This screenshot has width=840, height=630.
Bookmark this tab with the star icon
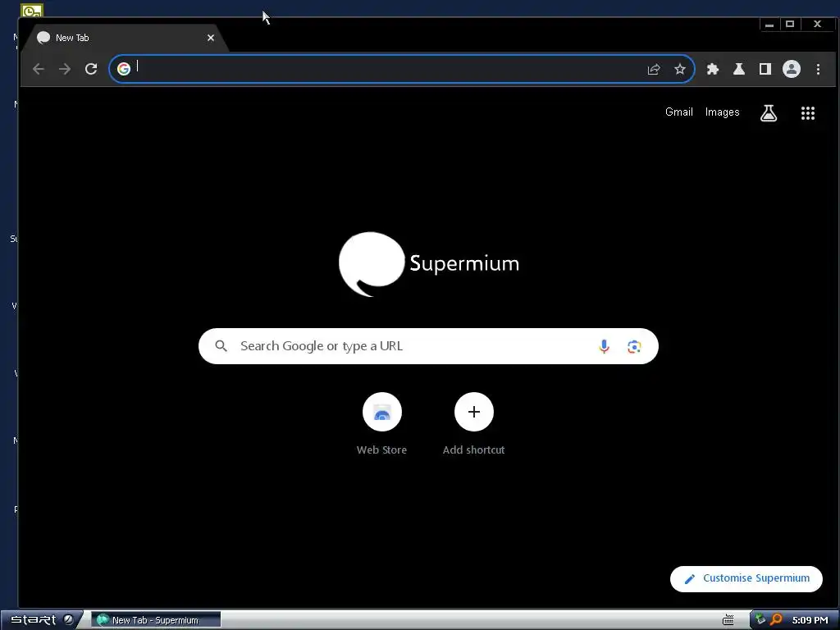coord(680,69)
